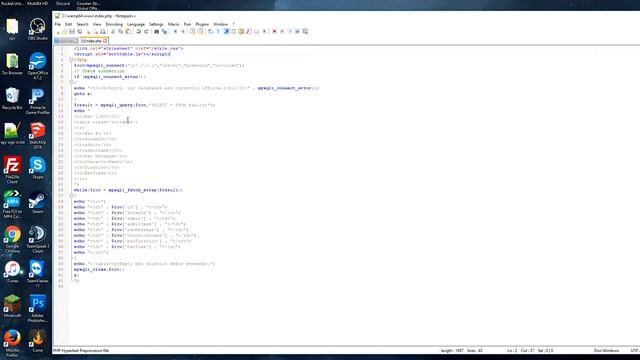Undo the last edit via toolbar

point(138,31)
